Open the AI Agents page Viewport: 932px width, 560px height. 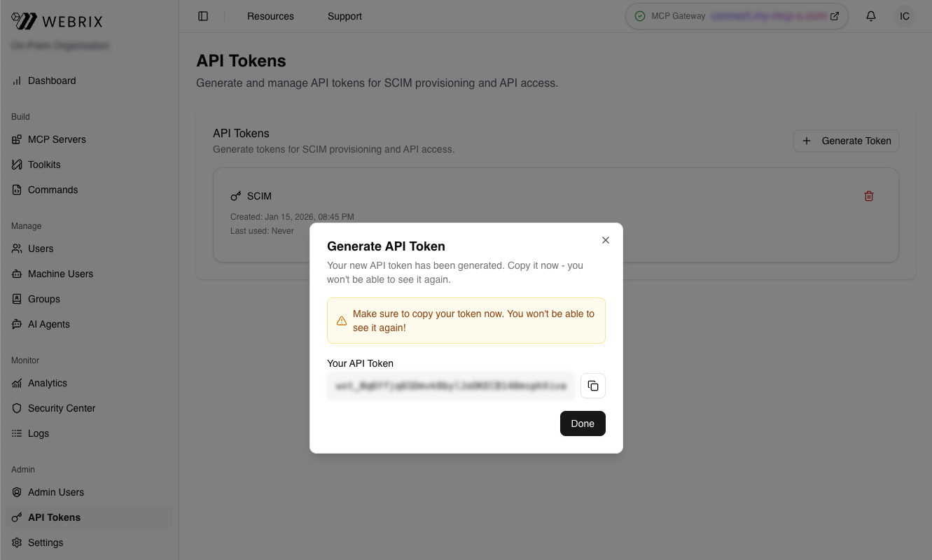point(48,324)
